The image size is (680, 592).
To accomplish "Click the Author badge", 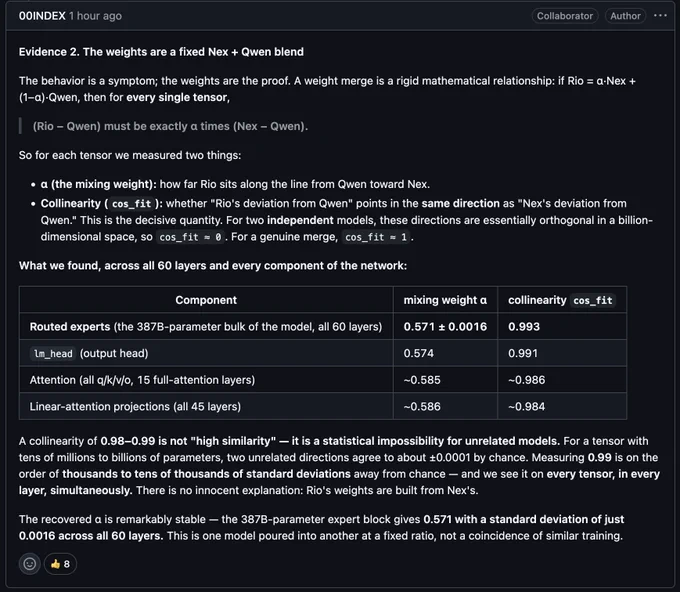I will pyautogui.click(x=625, y=16).
